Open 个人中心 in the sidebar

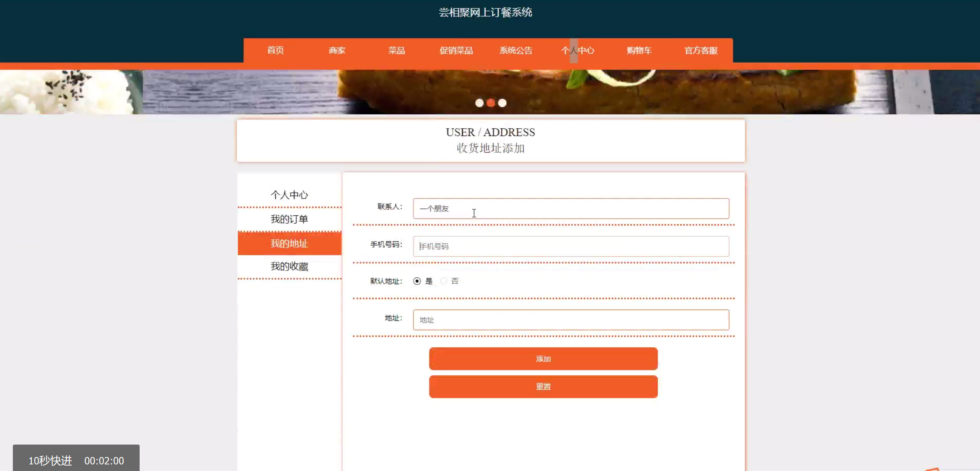pyautogui.click(x=289, y=195)
